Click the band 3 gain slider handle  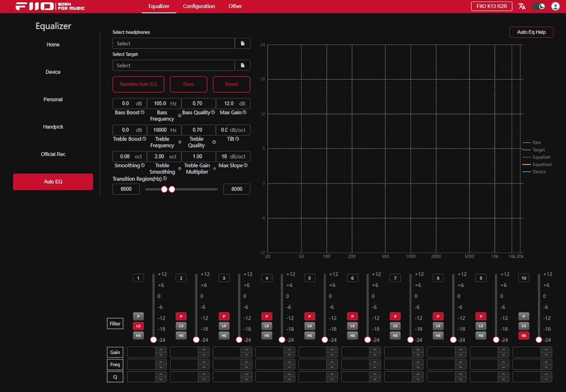pos(239,340)
